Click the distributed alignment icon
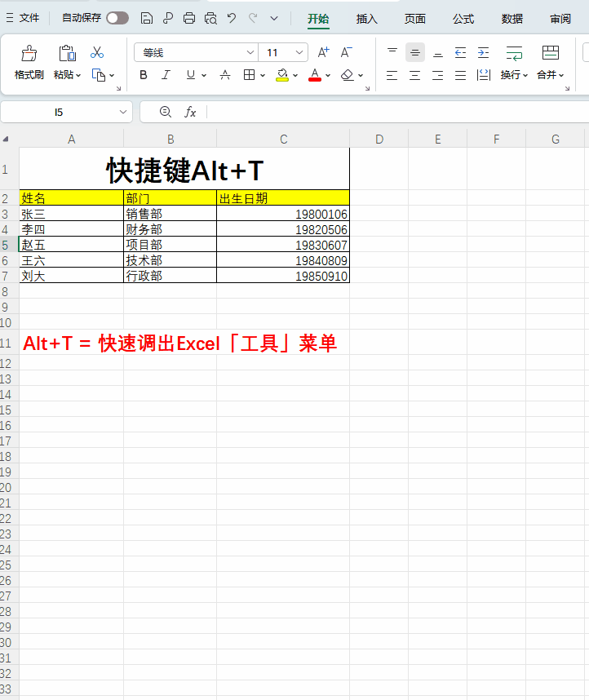 coord(484,75)
